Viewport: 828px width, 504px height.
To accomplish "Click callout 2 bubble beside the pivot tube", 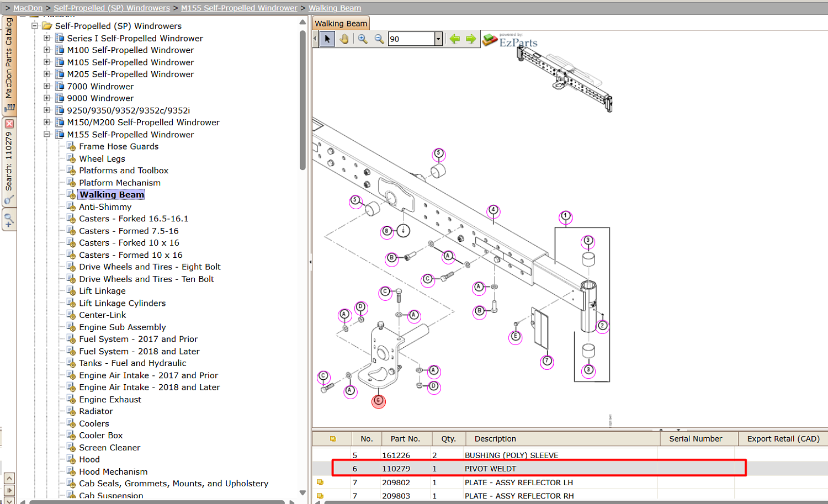I will (602, 326).
